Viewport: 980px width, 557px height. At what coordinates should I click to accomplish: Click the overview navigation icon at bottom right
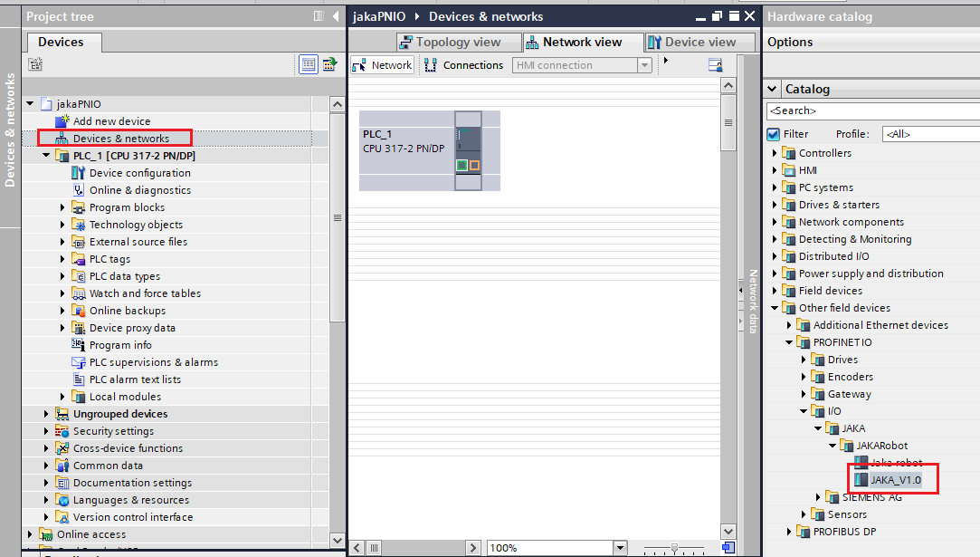click(x=728, y=547)
